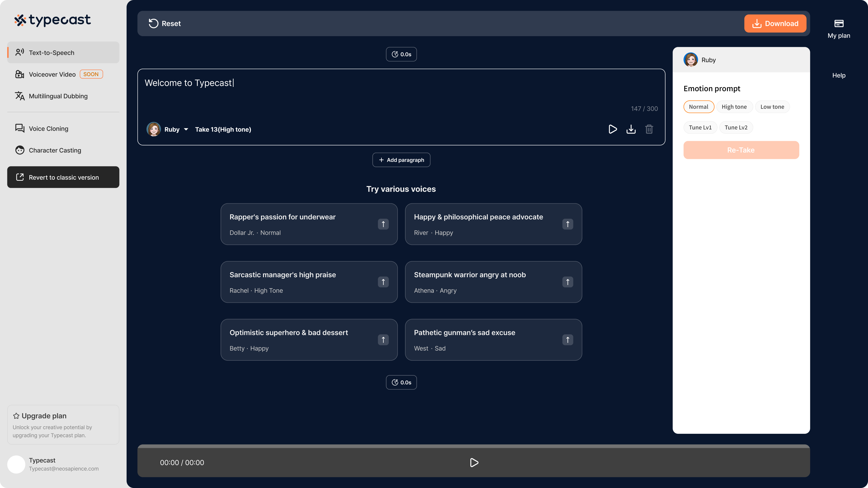The width and height of the screenshot is (868, 488).
Task: Expand the Ruby voice dropdown arrow
Action: coord(186,129)
